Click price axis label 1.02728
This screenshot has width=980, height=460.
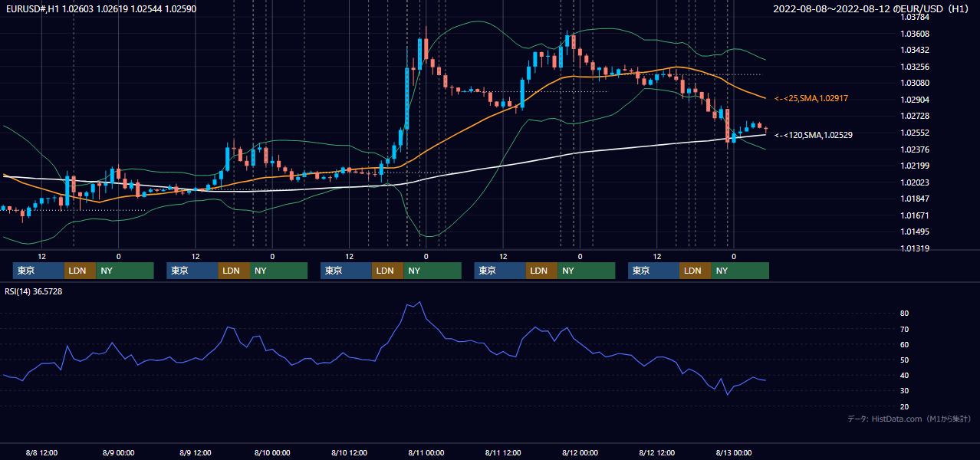916,116
